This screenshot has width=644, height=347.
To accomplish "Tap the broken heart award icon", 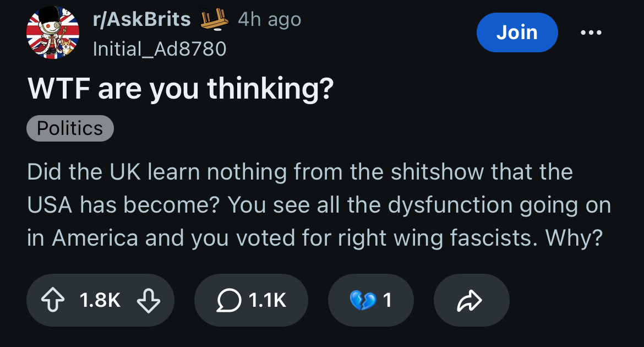I will 363,300.
